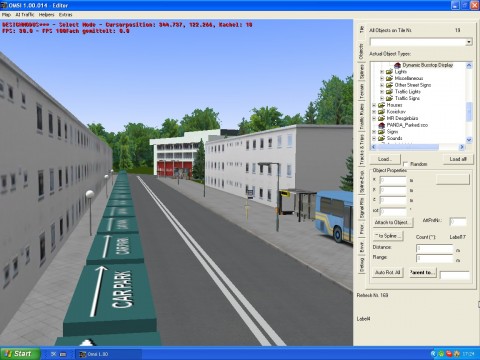
Task: Click the PANDA_Parked.sco object icon
Action: (382, 125)
